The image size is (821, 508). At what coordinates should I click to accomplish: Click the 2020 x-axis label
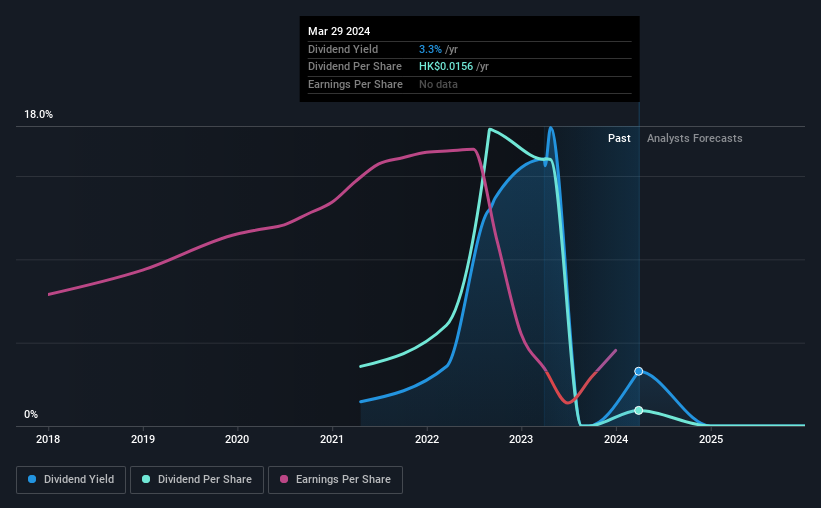[237, 439]
